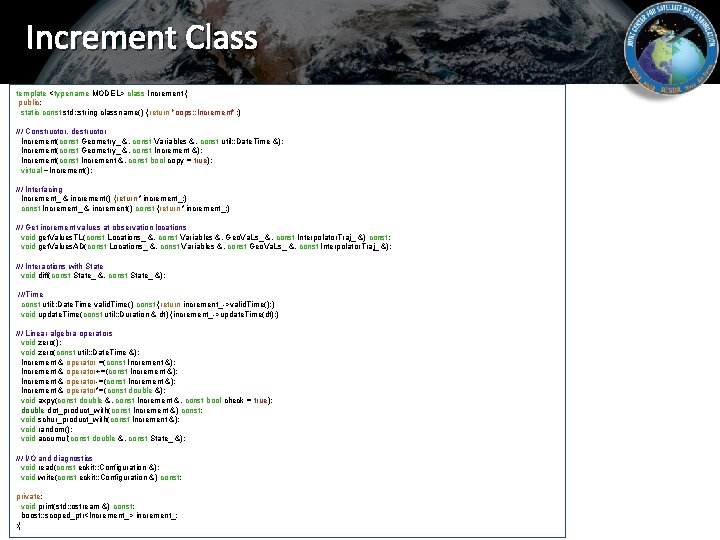Click the "void random();" line
This screenshot has width=720, height=540.
point(46,430)
